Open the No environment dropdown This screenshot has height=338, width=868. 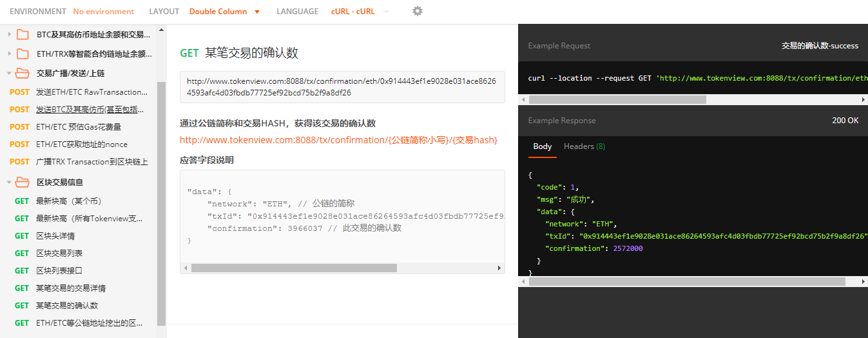pos(104,12)
